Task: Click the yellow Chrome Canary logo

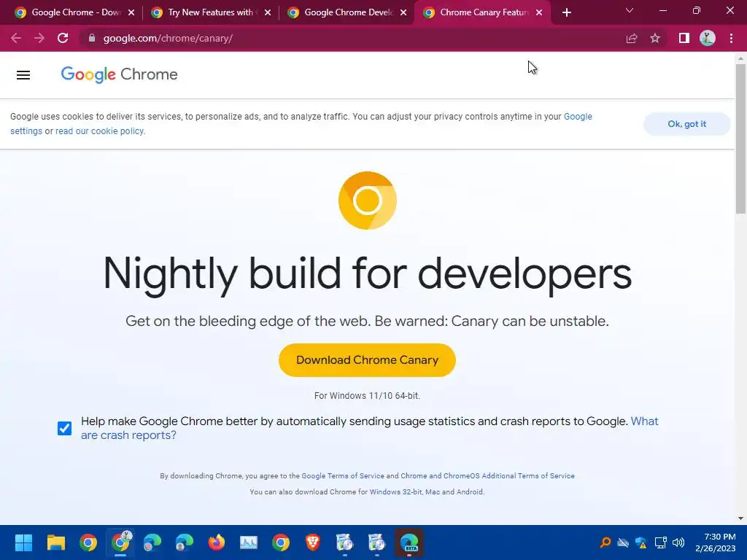Action: click(x=368, y=201)
